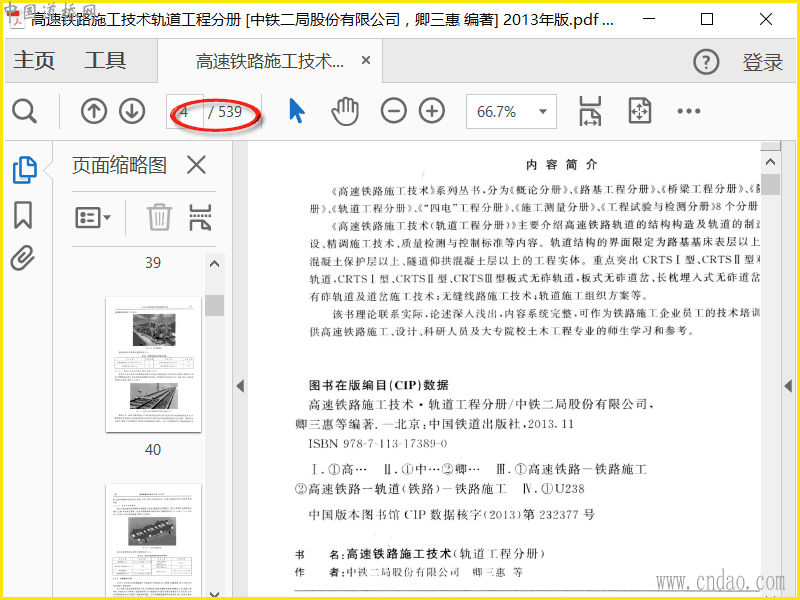This screenshot has height=600, width=800.
Task: Close the PDF reader window
Action: point(765,19)
